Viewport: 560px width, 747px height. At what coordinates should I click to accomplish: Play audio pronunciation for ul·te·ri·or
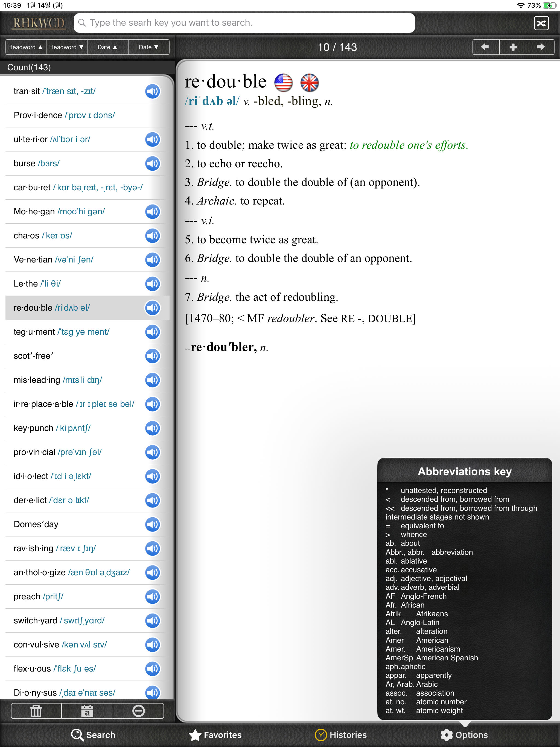click(152, 139)
